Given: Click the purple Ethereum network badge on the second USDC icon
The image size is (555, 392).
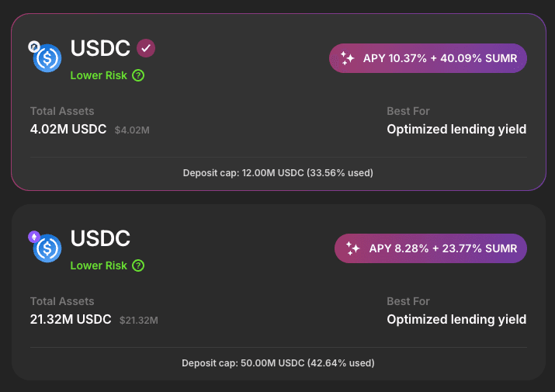Looking at the screenshot, I should [33, 236].
